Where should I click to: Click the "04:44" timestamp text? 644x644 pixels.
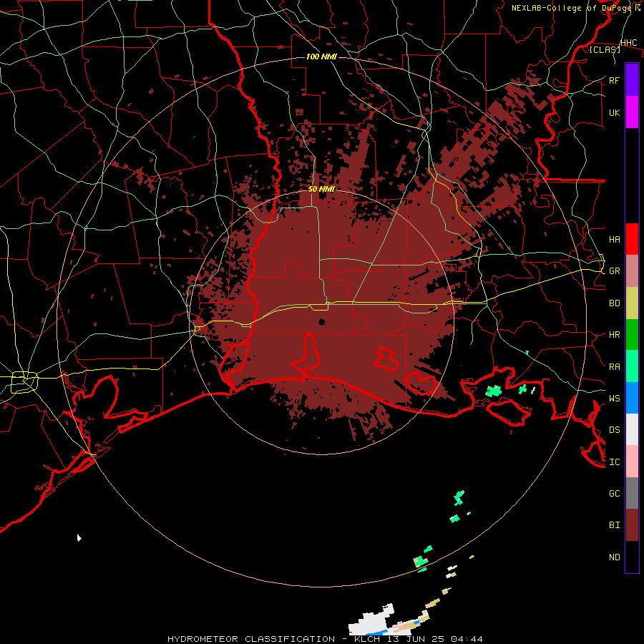pos(467,639)
